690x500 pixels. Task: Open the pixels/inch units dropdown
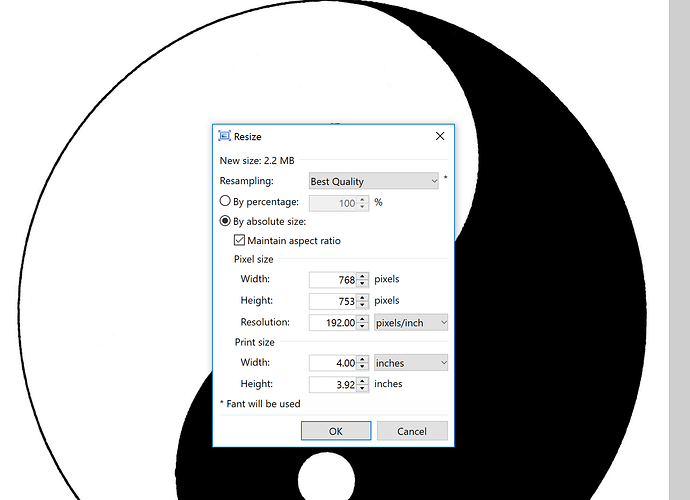[x=411, y=323]
